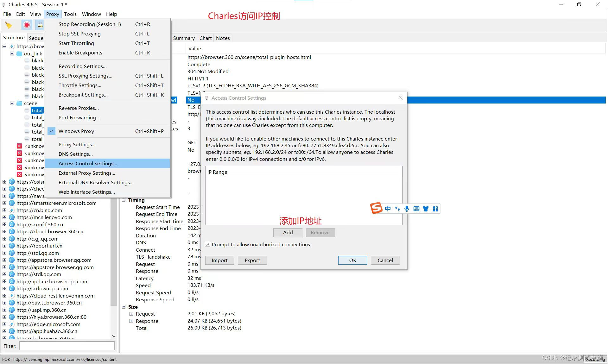Open the Chart tab
The width and height of the screenshot is (608, 364).
tap(205, 38)
